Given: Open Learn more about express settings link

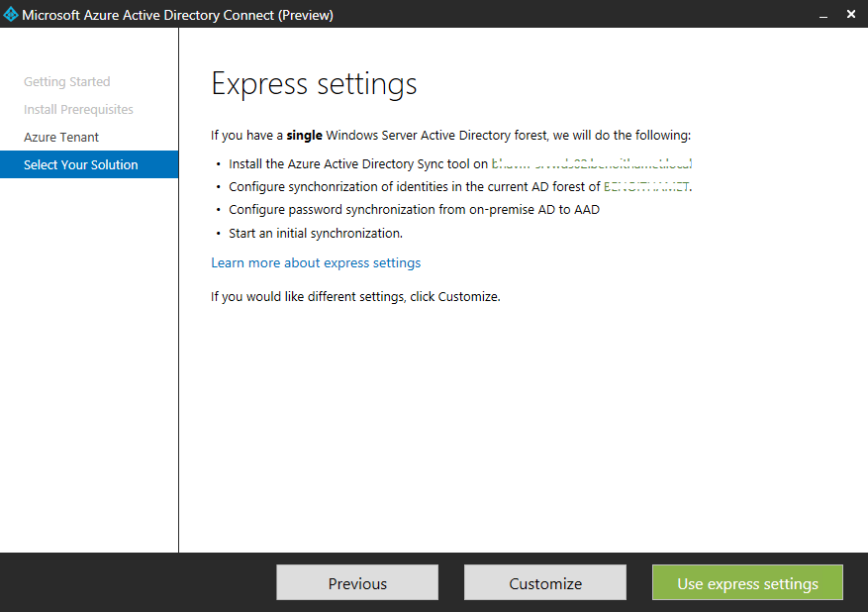Looking at the screenshot, I should click(316, 262).
